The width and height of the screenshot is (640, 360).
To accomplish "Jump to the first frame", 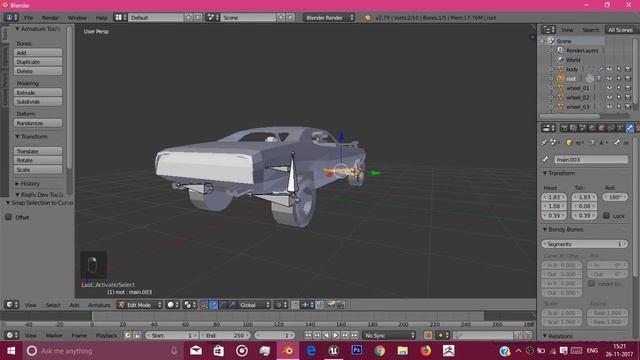I will pyautogui.click(x=308, y=336).
